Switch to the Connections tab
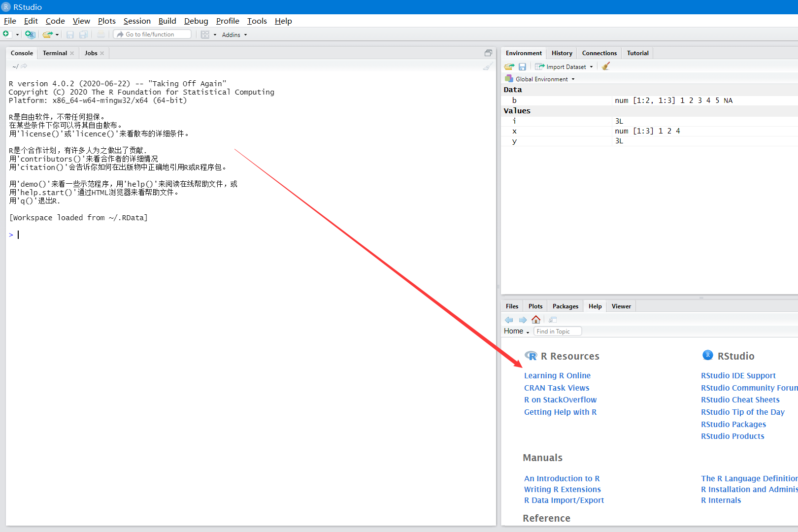The image size is (798, 532). click(x=599, y=53)
